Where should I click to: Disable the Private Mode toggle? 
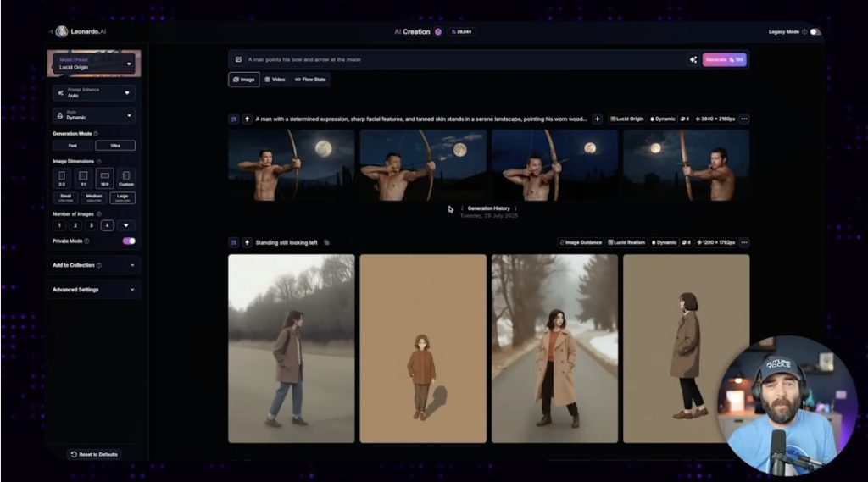click(x=129, y=241)
